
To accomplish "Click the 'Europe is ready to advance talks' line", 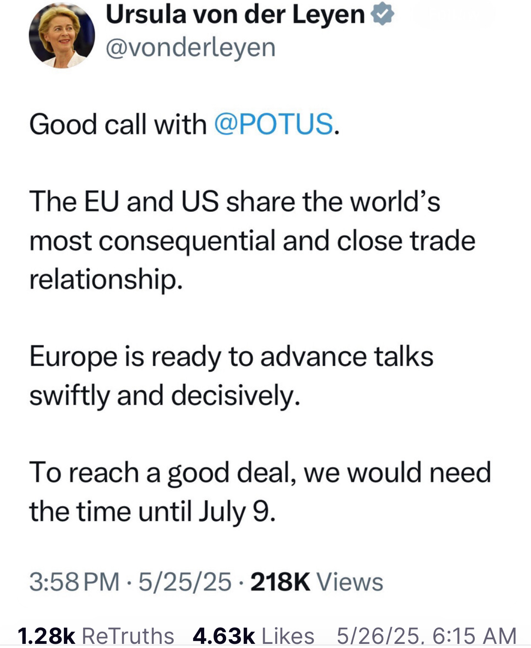I will (x=231, y=357).
